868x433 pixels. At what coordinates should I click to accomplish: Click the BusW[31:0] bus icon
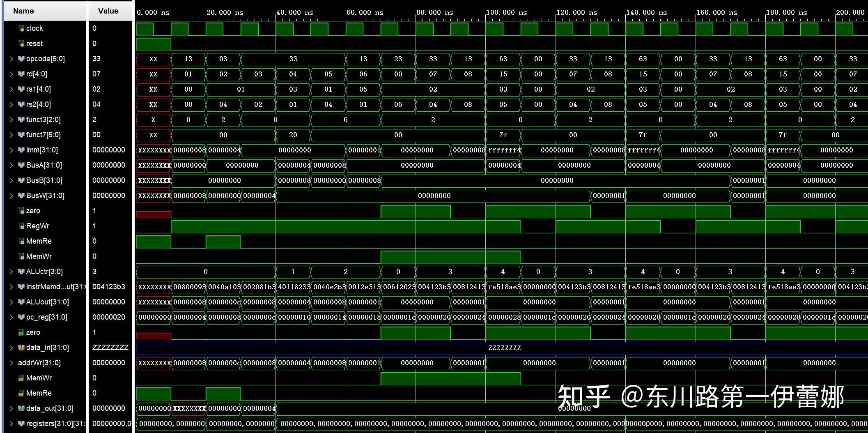click(21, 196)
